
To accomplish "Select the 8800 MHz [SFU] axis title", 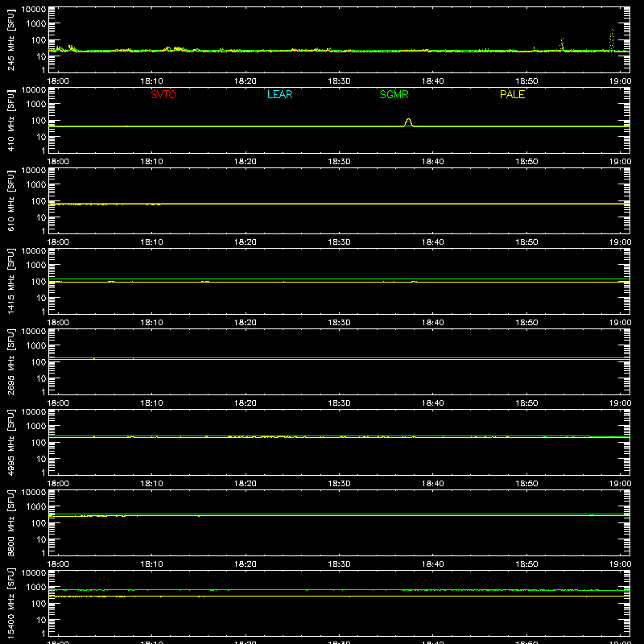I will (x=11, y=522).
